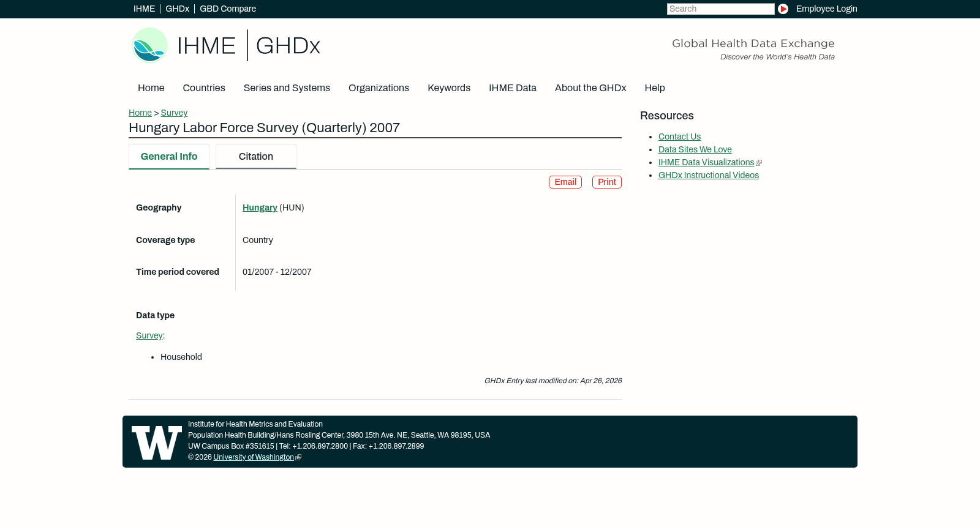Open GHDx Instructional Videos link
980x527 pixels.
[x=709, y=176]
